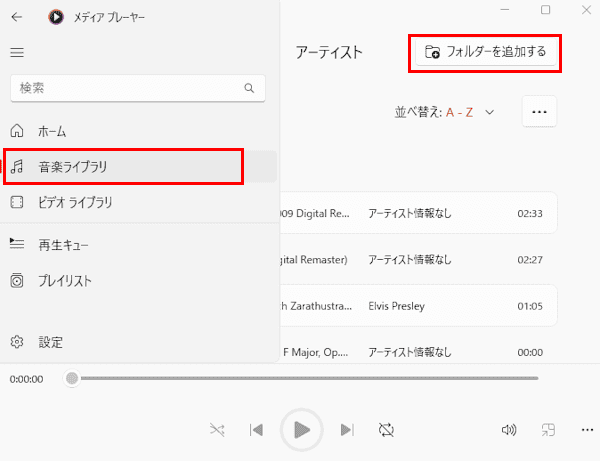This screenshot has height=461, width=600.
Task: Click the メディア プレーヤー app logo icon
Action: (56, 17)
